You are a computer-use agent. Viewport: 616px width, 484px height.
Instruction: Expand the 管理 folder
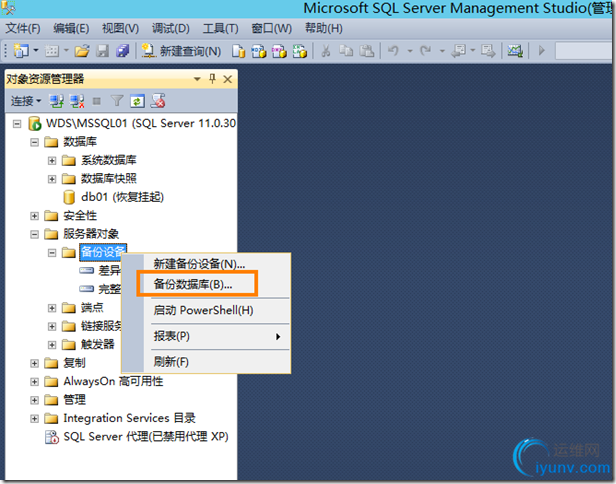pos(35,400)
